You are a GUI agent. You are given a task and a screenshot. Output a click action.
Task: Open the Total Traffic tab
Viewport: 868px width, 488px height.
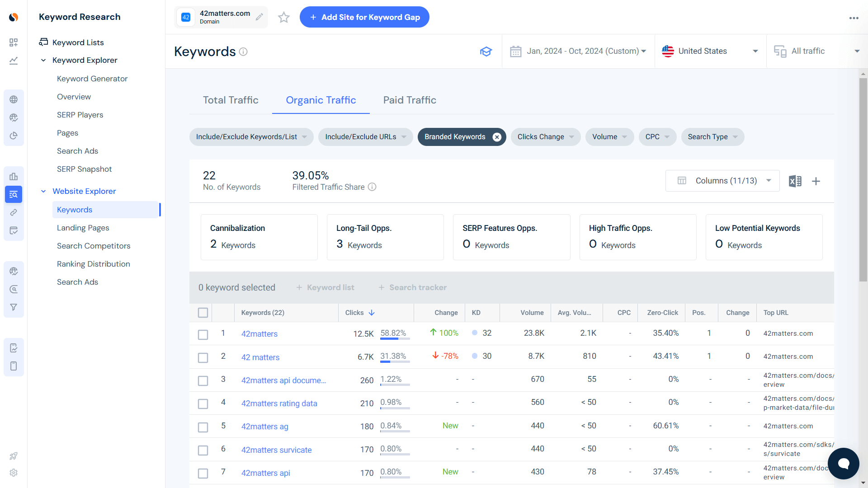pyautogui.click(x=231, y=100)
